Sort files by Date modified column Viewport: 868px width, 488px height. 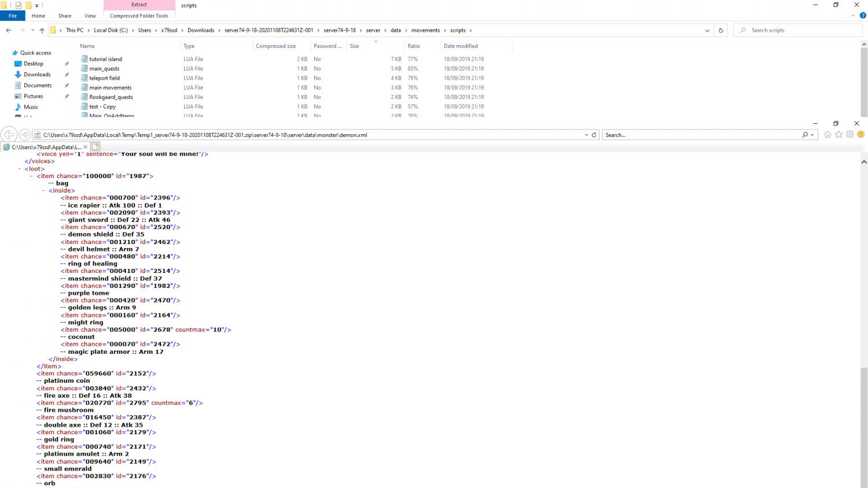pyautogui.click(x=461, y=46)
